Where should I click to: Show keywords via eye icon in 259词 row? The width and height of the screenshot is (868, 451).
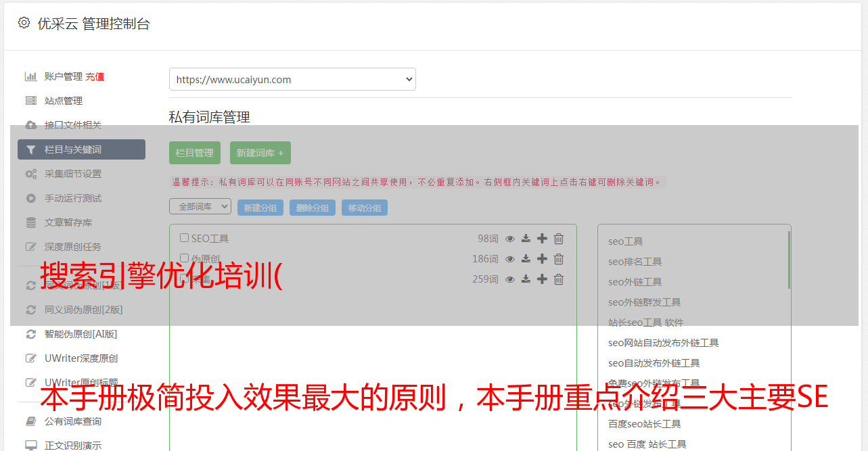[x=510, y=279]
